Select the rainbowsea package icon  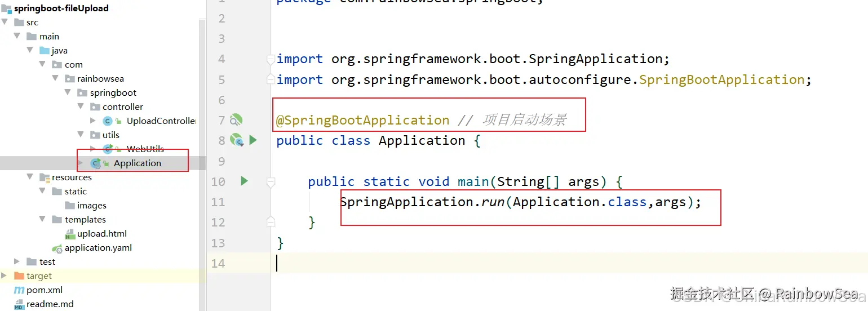[69, 79]
